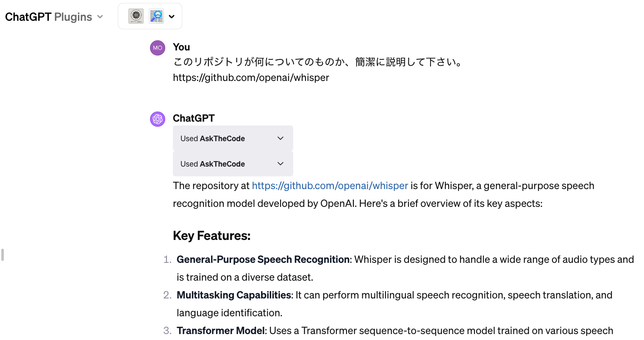Click the General-Purpose Speech Recognition list item

click(264, 259)
